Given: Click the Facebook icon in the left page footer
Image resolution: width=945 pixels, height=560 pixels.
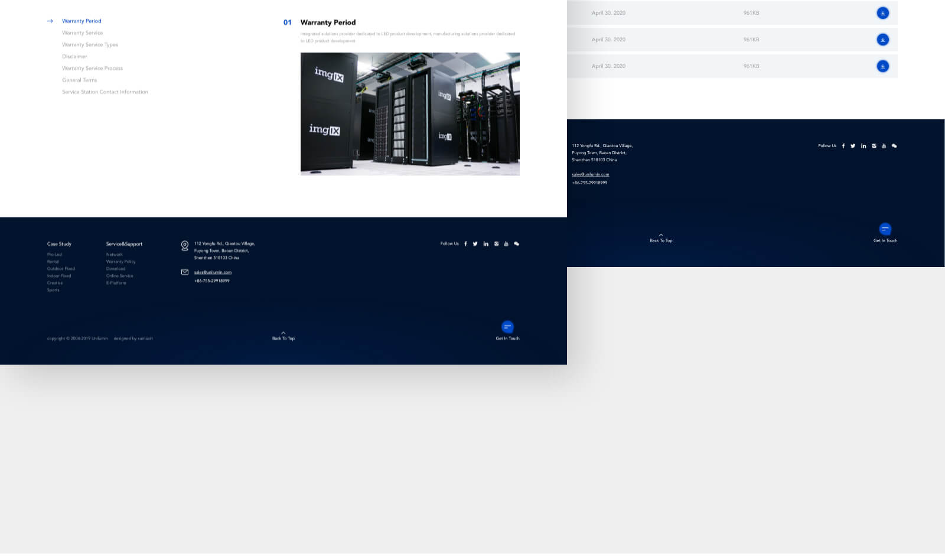Looking at the screenshot, I should pos(465,244).
